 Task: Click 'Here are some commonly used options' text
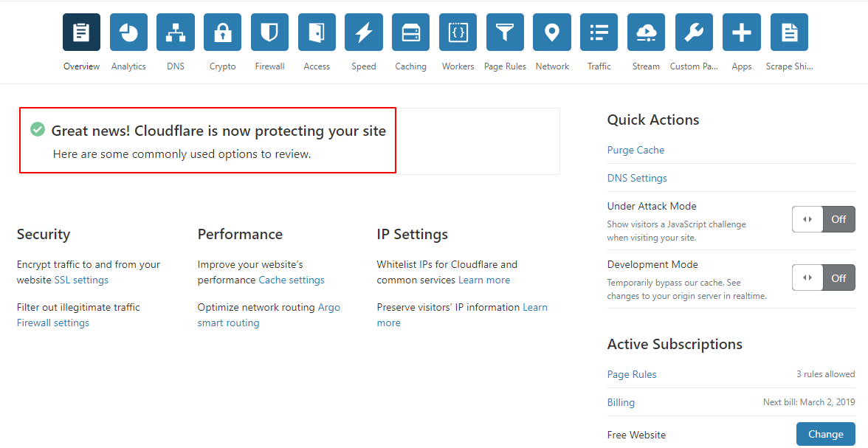(182, 154)
